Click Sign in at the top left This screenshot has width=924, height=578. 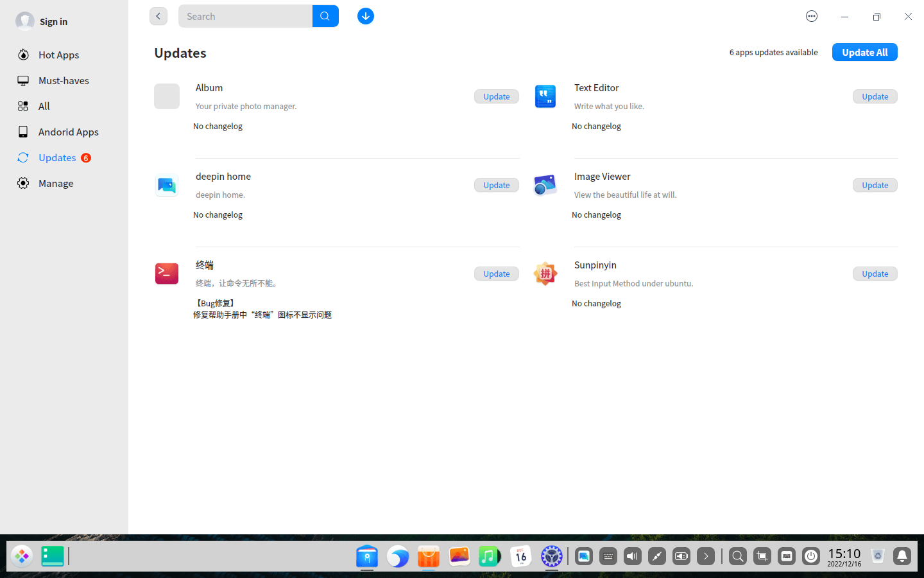coord(53,21)
